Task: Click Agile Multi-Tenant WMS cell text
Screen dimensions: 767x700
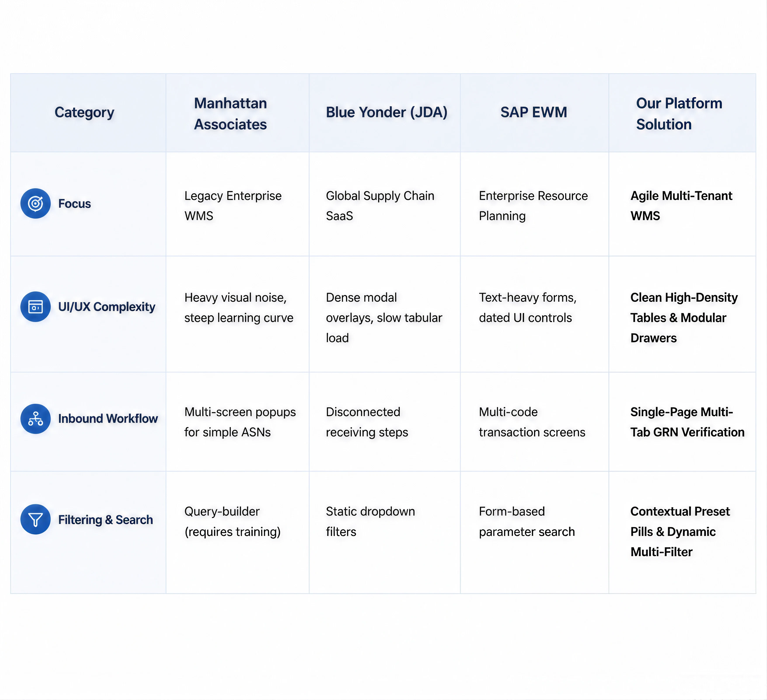Action: click(x=681, y=206)
